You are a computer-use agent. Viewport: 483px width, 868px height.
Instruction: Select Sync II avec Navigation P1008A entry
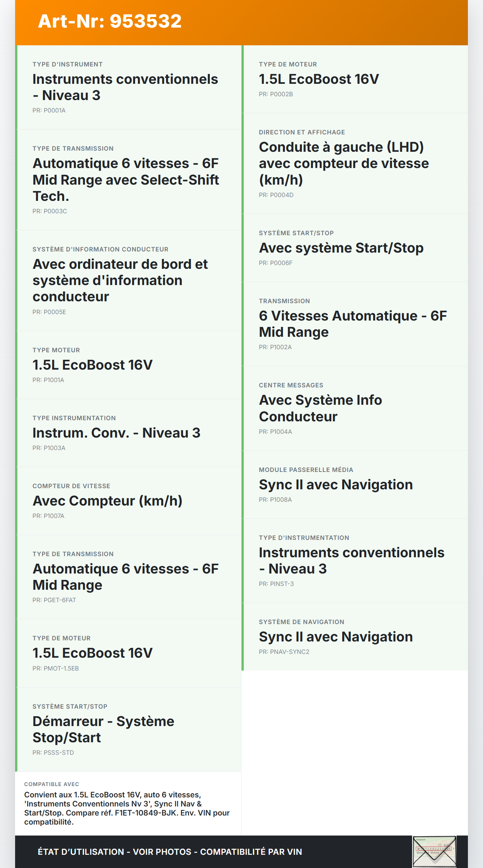pyautogui.click(x=335, y=485)
